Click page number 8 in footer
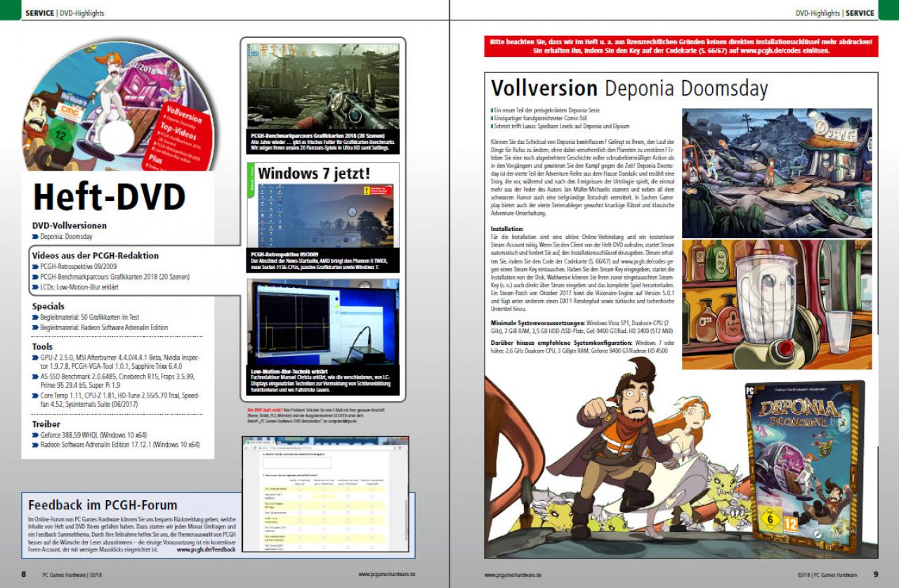 [x=23, y=574]
